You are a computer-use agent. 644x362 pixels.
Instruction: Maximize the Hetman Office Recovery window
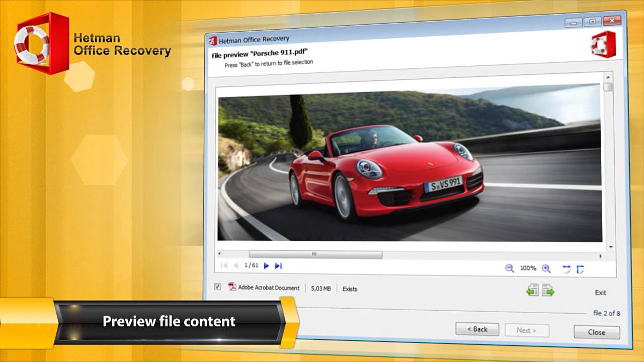(x=592, y=22)
